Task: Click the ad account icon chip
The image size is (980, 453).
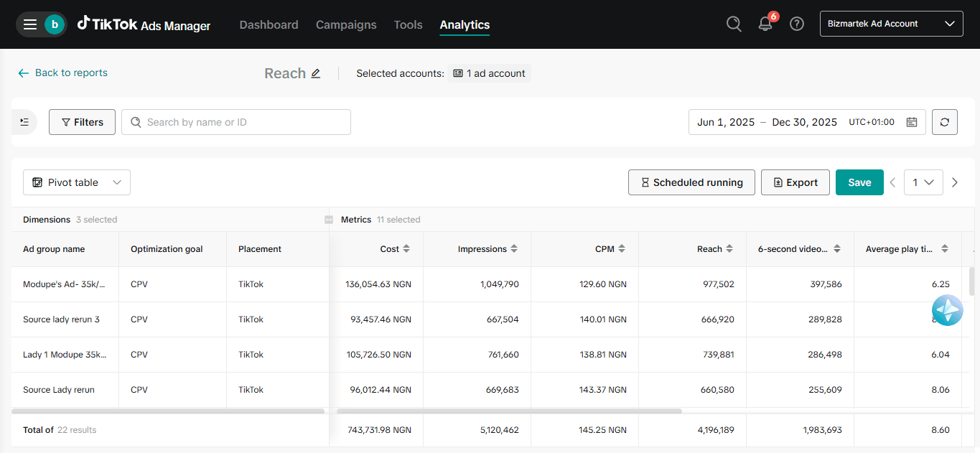Action: [458, 73]
